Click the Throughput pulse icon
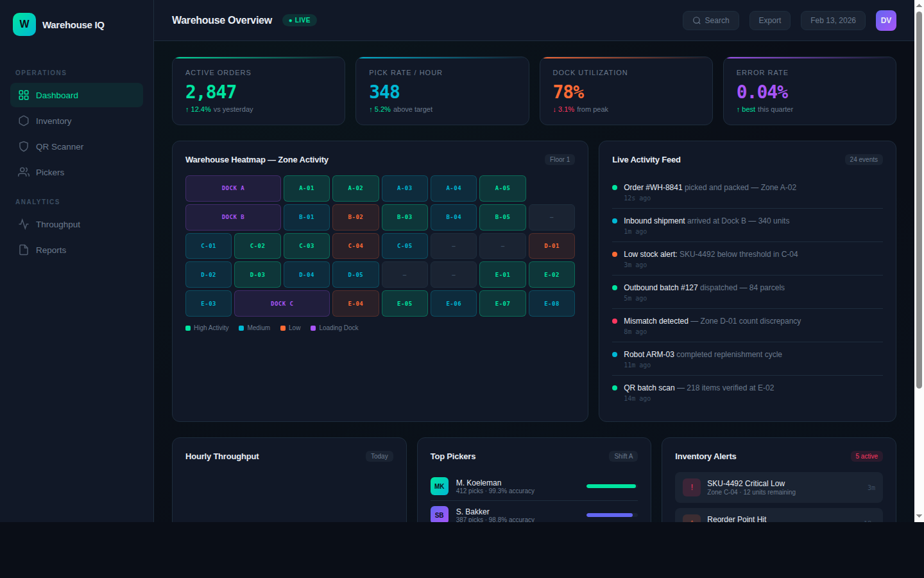924x578 pixels. (24, 224)
